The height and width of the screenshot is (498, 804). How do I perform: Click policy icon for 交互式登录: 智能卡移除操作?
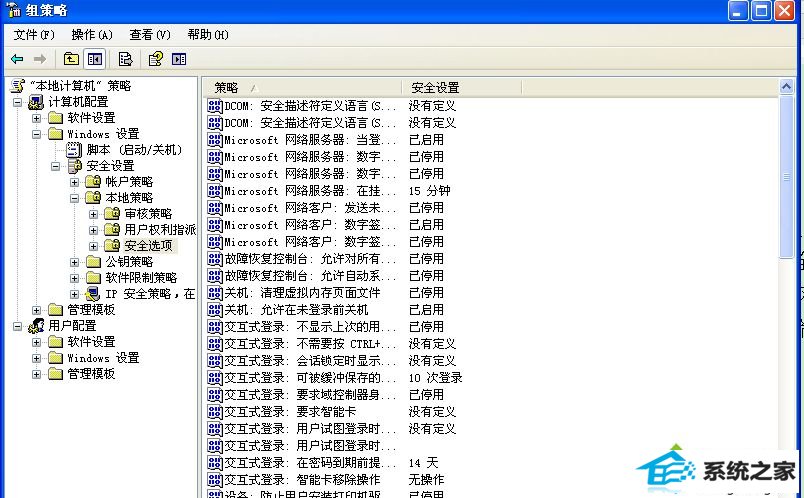coord(215,480)
